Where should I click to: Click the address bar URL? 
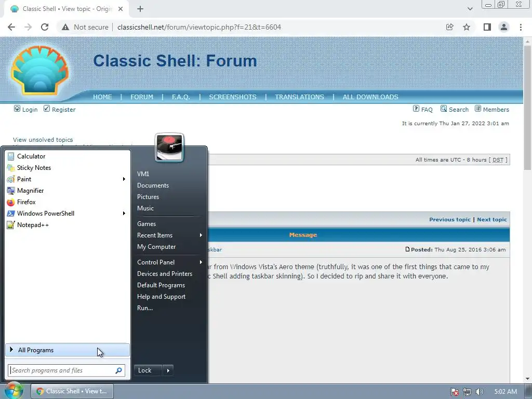199,27
